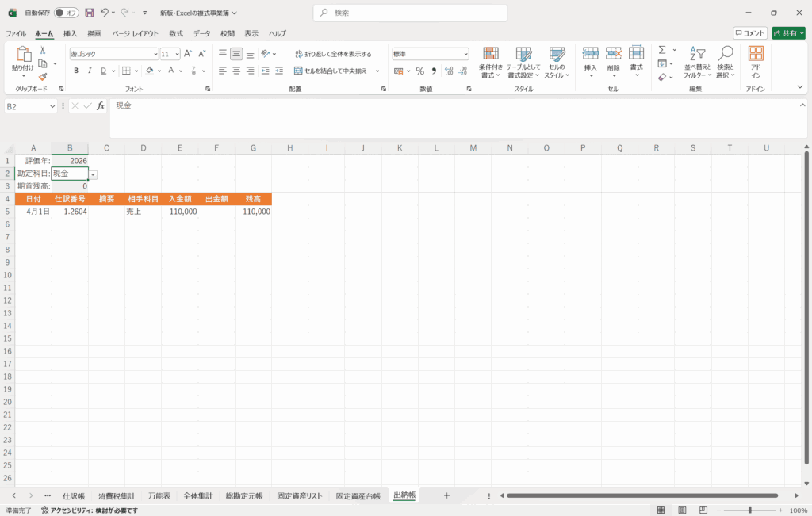
Task: Click the format painter brush icon
Action: [x=43, y=77]
